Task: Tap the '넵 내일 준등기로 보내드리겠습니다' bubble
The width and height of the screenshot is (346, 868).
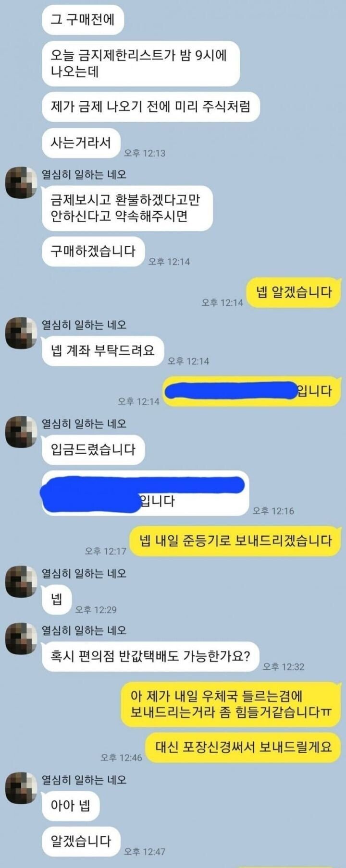Action: click(235, 541)
